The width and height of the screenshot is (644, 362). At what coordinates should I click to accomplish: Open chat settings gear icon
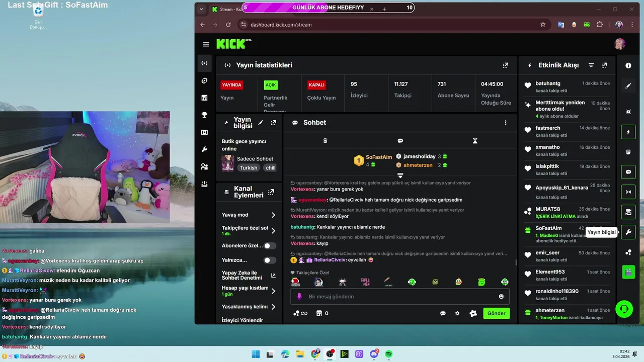coord(457,313)
